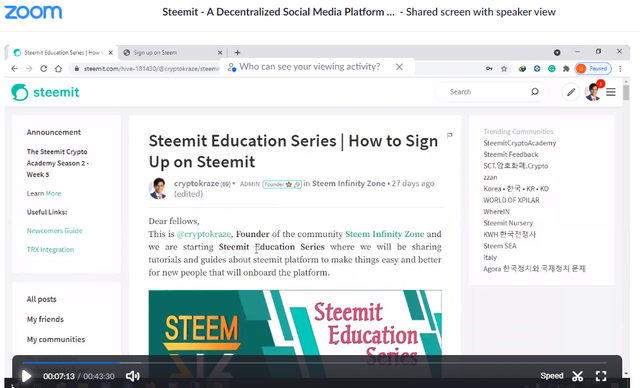This screenshot has width=640, height=388.
Task: Open the browser home page
Action: click(58, 69)
